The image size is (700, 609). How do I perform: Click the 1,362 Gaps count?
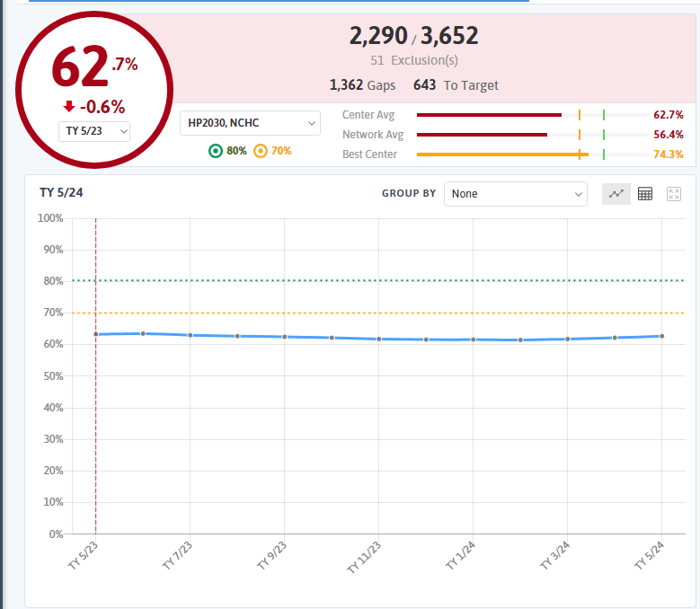pyautogui.click(x=362, y=85)
